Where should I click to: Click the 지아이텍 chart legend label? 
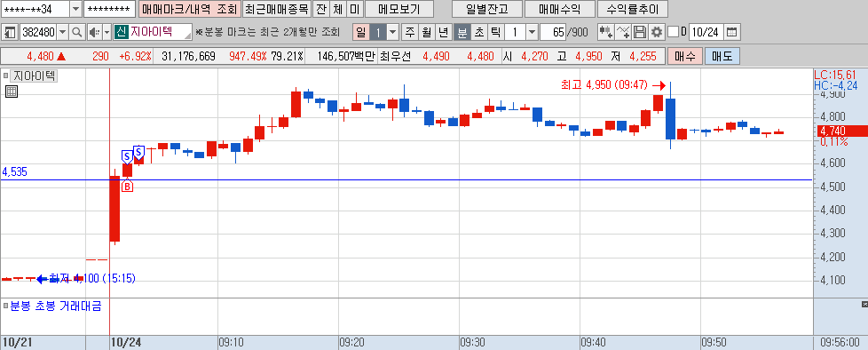[33, 76]
